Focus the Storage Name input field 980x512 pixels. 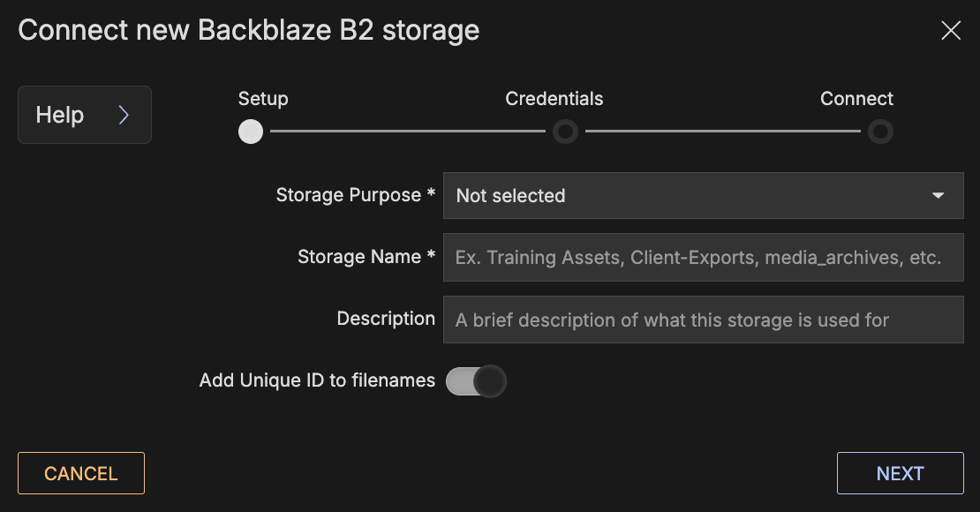[703, 258]
